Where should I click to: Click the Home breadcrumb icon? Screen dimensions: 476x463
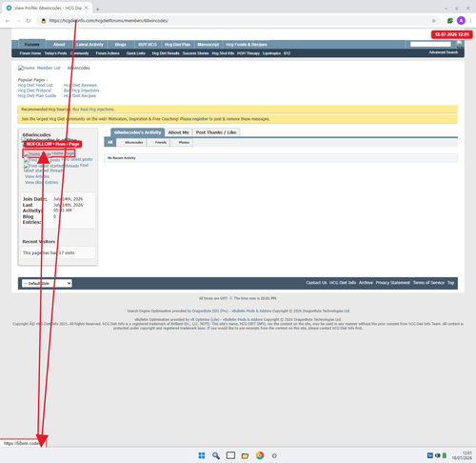pyautogui.click(x=27, y=68)
